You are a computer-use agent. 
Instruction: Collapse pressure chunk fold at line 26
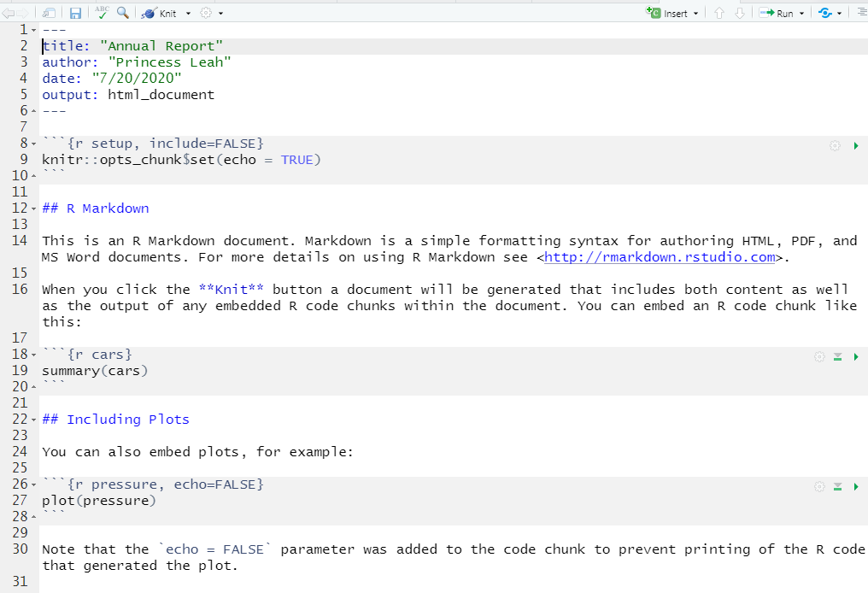(x=34, y=485)
